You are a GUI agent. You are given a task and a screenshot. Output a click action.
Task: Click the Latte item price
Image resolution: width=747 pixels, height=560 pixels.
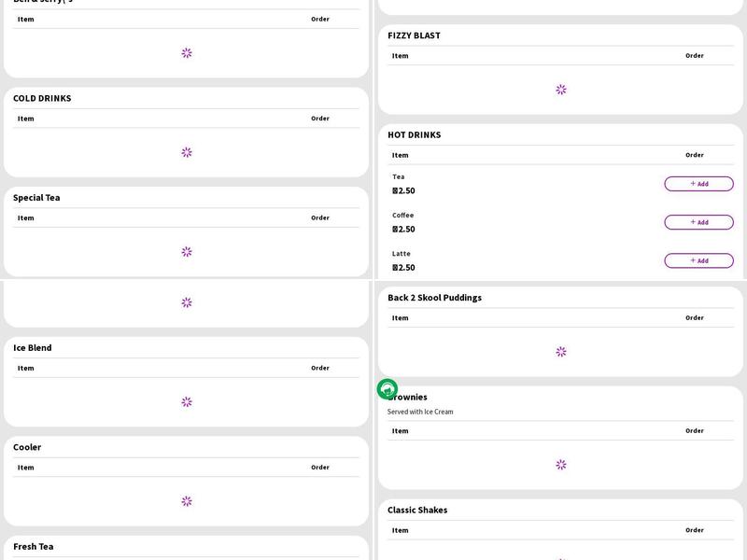click(x=403, y=268)
